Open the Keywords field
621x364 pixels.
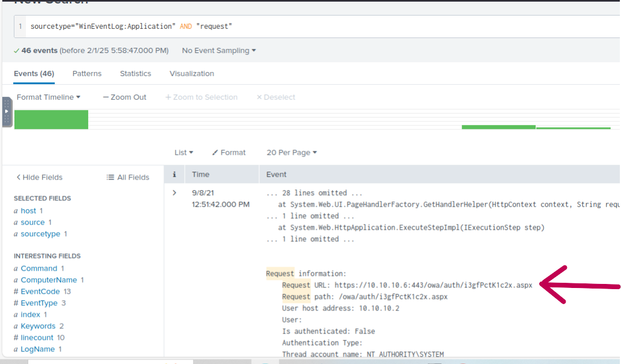pyautogui.click(x=38, y=325)
